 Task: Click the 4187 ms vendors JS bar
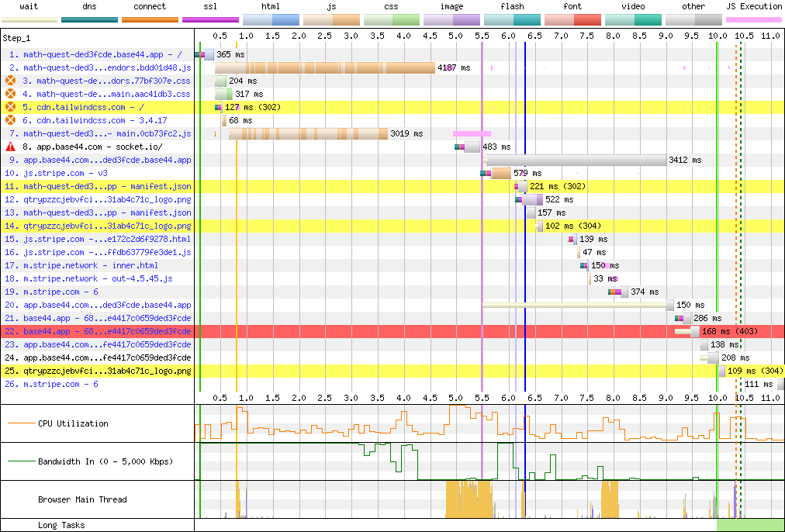pos(324,67)
